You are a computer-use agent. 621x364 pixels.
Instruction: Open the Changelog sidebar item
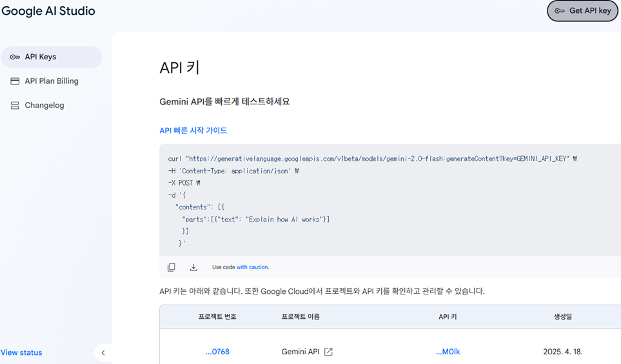pyautogui.click(x=52, y=105)
